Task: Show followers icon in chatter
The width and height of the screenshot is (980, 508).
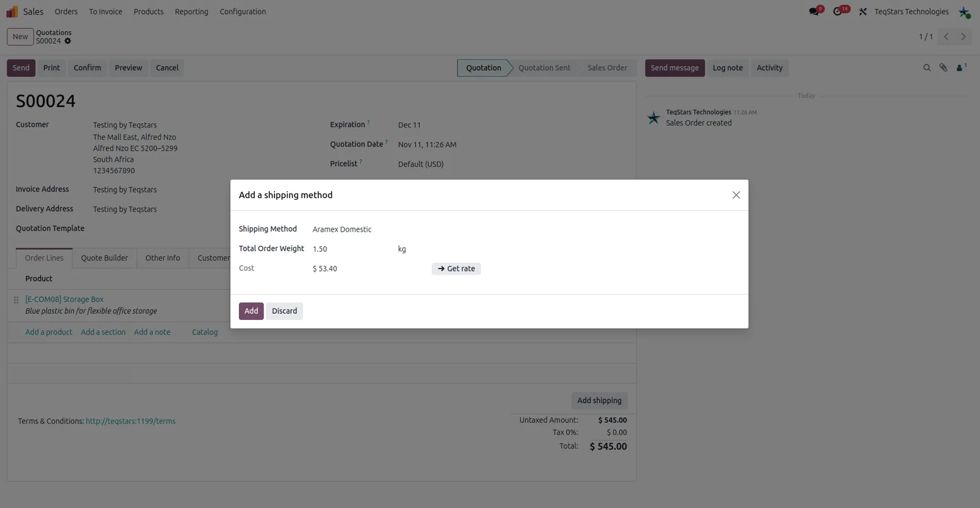Action: point(961,68)
